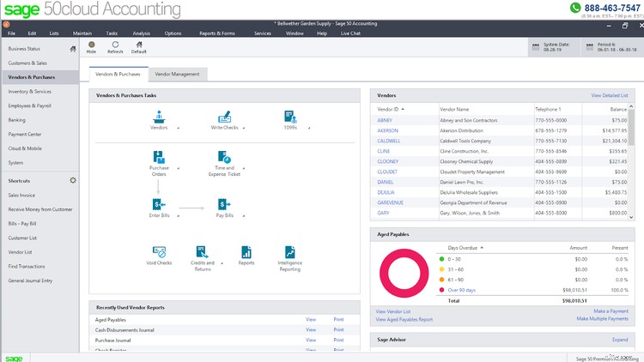Click the Make Multiple Payments link
The width and height of the screenshot is (644, 362).
tap(602, 318)
